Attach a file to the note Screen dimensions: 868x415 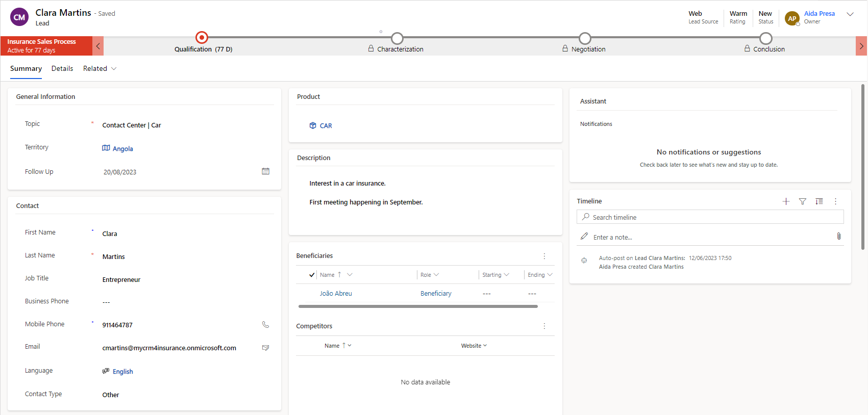[838, 237]
